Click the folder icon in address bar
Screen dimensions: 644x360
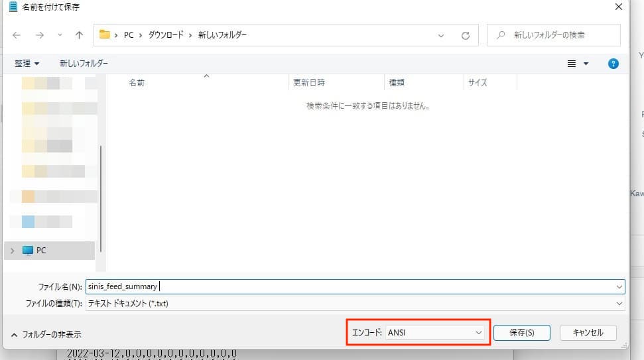tap(105, 34)
